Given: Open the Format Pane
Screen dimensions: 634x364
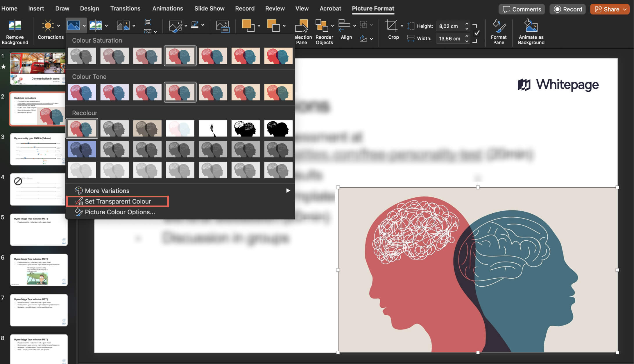Looking at the screenshot, I should (499, 31).
